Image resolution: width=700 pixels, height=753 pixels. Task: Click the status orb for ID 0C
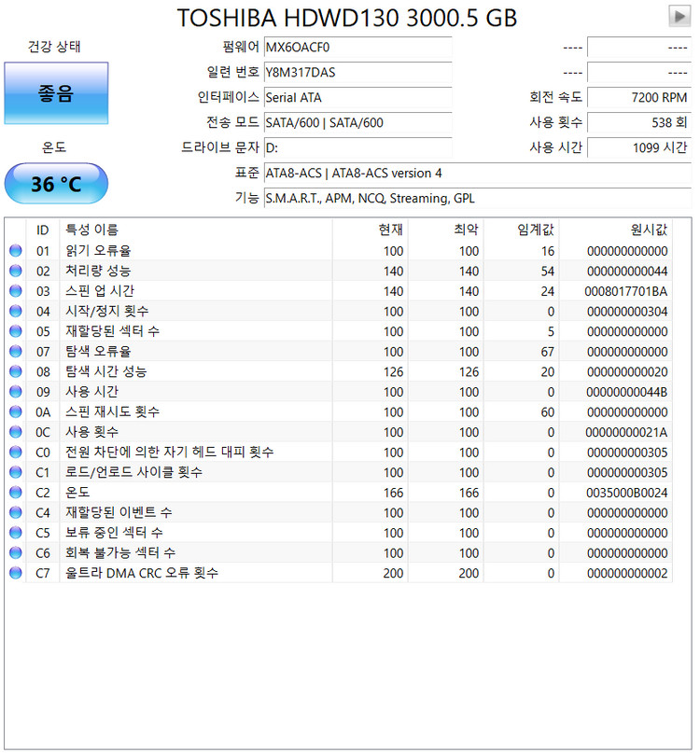click(16, 432)
